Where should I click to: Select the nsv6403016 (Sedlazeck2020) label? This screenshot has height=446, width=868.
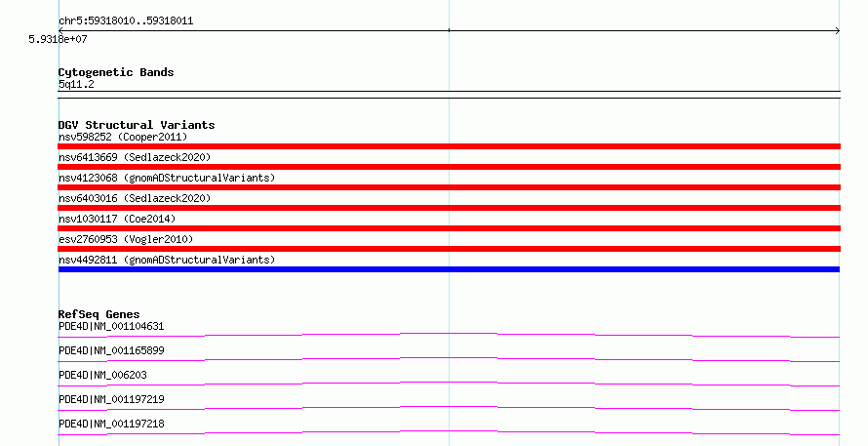135,198
